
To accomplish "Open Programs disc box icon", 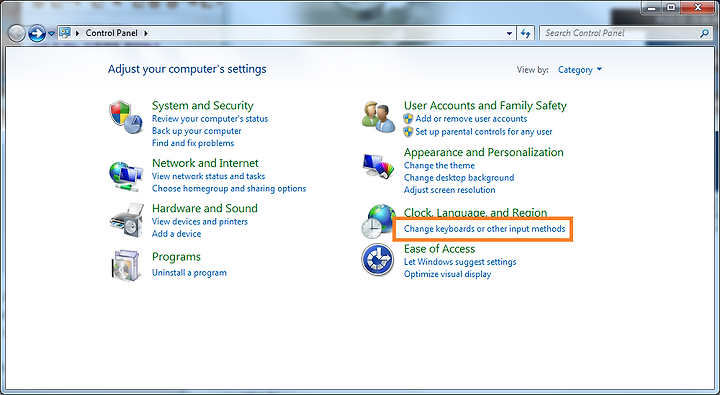I will [x=126, y=265].
